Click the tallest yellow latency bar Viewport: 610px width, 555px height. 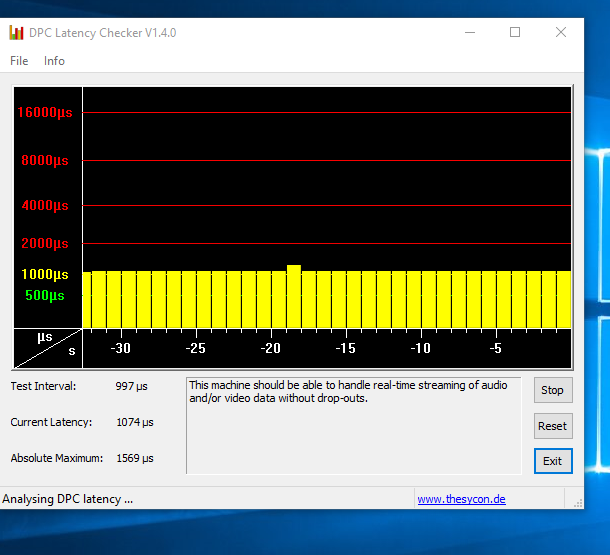coord(294,296)
